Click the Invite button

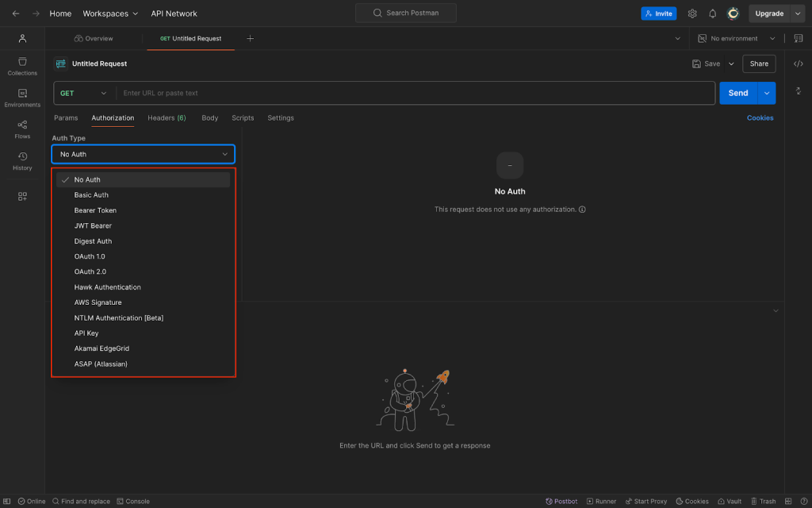click(659, 13)
